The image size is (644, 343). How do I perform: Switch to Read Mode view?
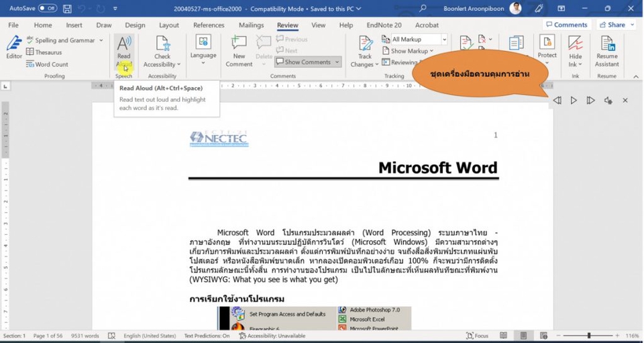(x=503, y=336)
